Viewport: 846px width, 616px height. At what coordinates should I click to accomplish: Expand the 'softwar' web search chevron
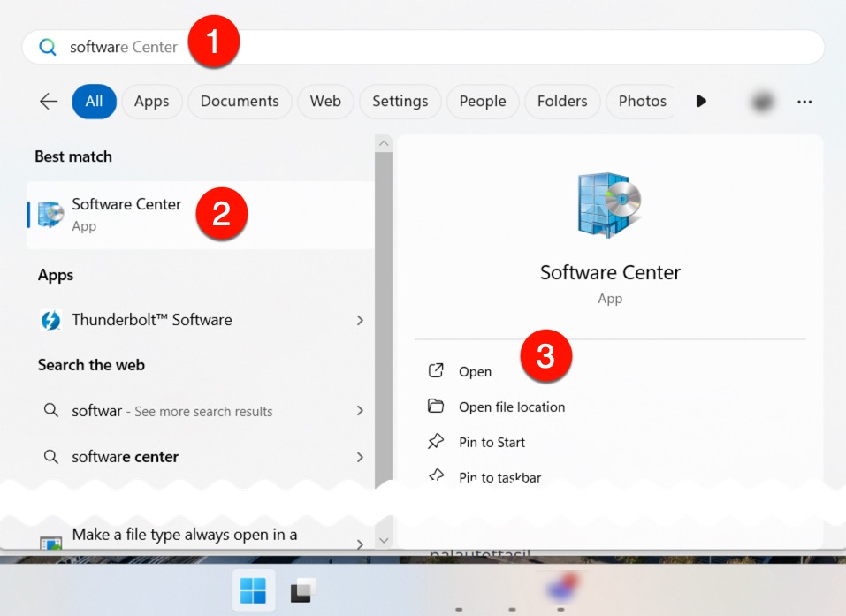click(x=360, y=411)
